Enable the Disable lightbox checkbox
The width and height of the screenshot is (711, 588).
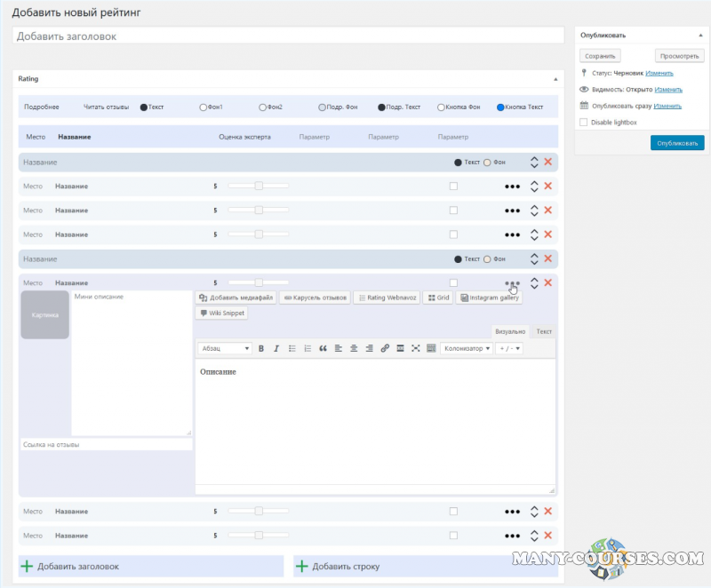[583, 123]
